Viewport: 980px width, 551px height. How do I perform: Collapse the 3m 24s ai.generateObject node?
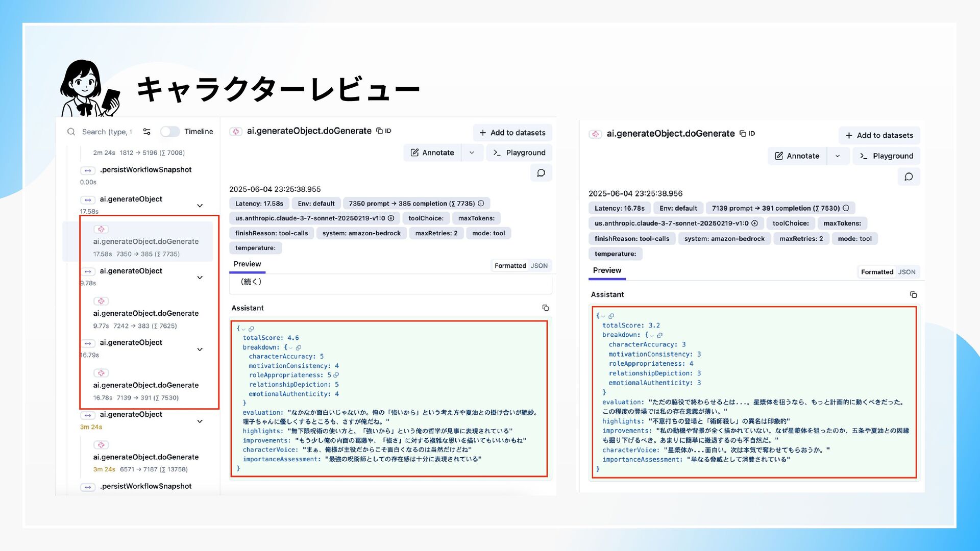point(200,421)
